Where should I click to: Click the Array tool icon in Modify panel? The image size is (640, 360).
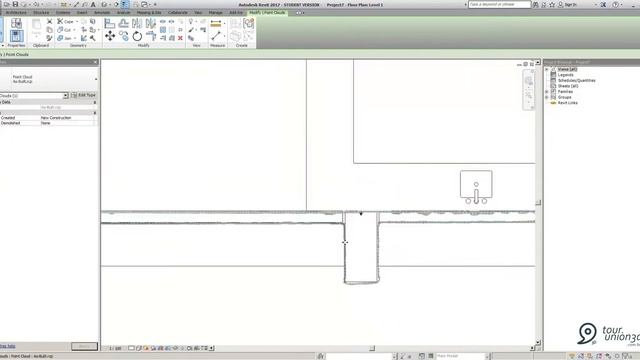[x=163, y=30]
